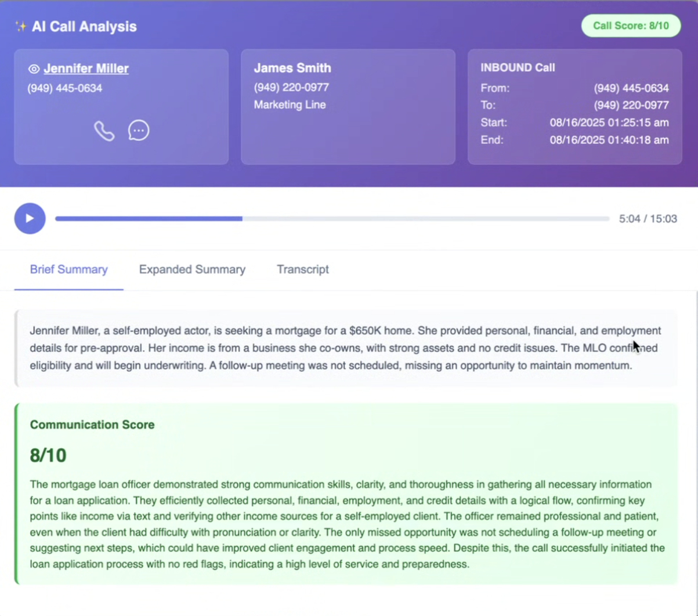Open the chat message bubble icon
Viewport: 698px width, 616px height.
point(139,131)
